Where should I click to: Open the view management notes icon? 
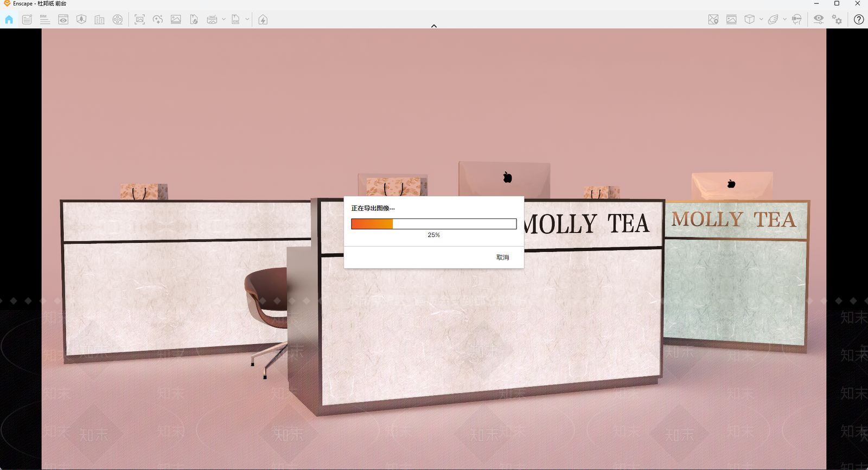pyautogui.click(x=27, y=20)
